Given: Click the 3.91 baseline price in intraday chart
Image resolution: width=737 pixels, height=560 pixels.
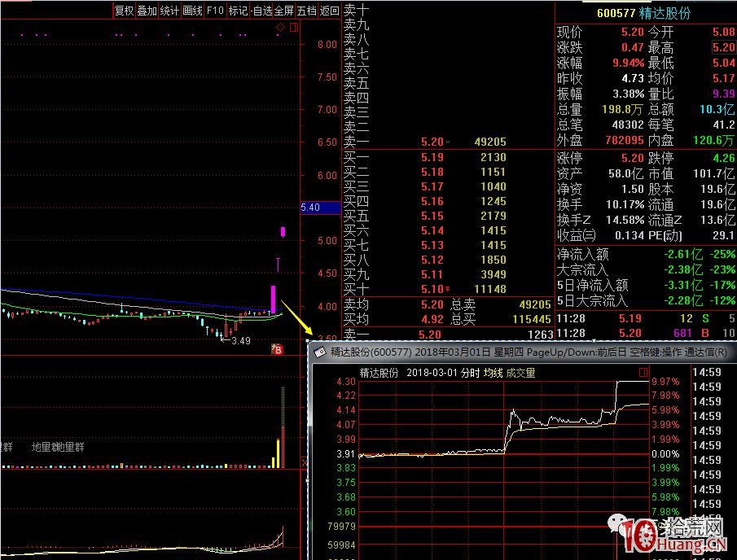Looking at the screenshot, I should (345, 454).
